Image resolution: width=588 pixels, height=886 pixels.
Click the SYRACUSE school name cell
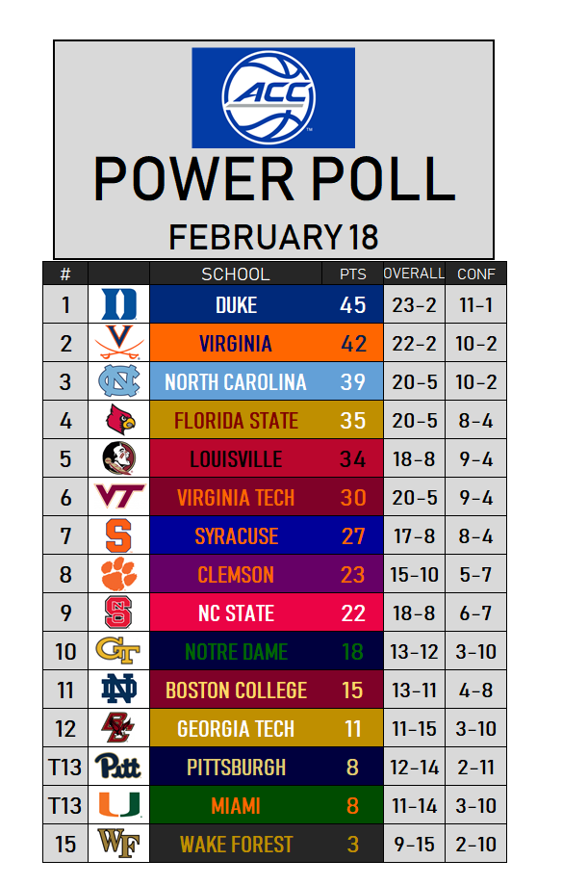(x=236, y=535)
